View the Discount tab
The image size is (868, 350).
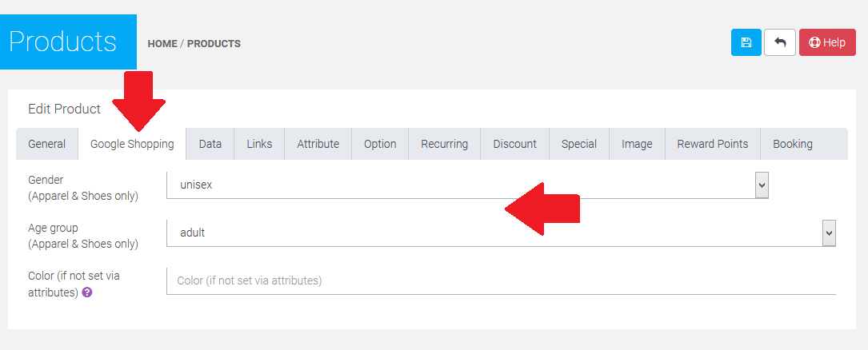[514, 144]
